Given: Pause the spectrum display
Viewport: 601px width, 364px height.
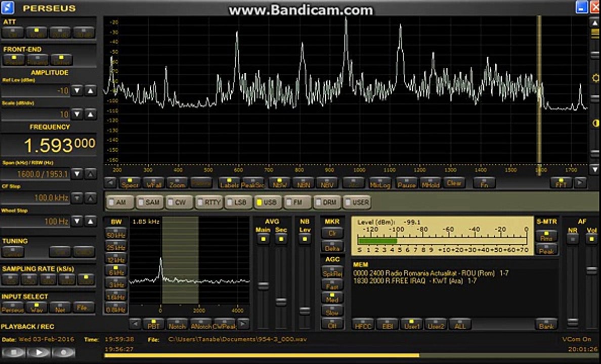Looking at the screenshot, I should [x=407, y=183].
